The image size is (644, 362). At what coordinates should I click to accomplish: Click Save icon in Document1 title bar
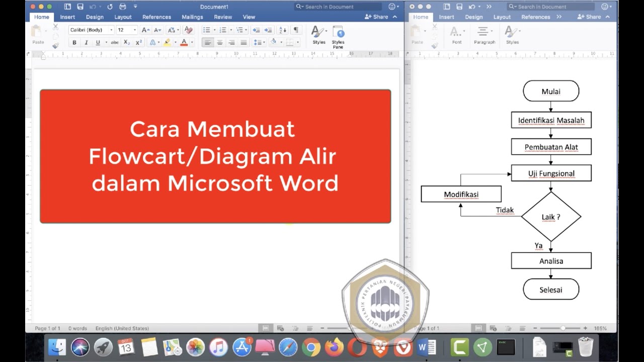[80, 7]
